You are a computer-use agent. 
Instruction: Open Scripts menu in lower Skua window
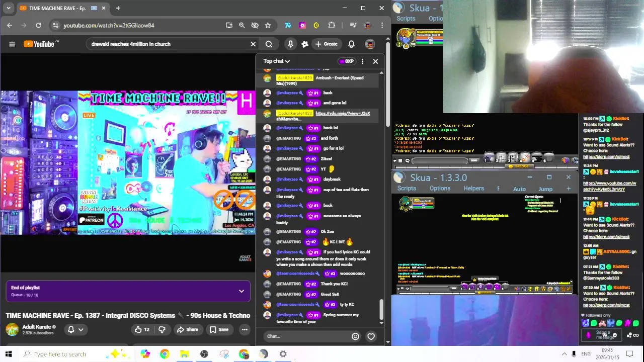[407, 189]
